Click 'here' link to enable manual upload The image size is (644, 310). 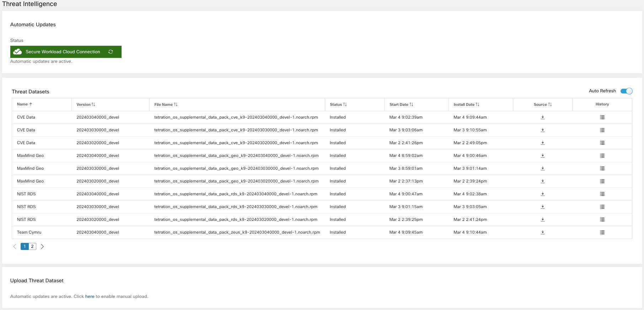pyautogui.click(x=90, y=297)
